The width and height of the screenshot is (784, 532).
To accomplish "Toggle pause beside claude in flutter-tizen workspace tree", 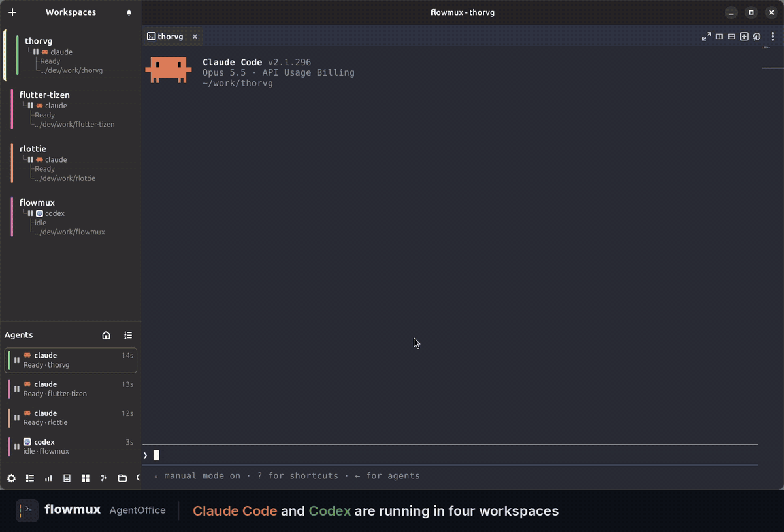I will 31,106.
